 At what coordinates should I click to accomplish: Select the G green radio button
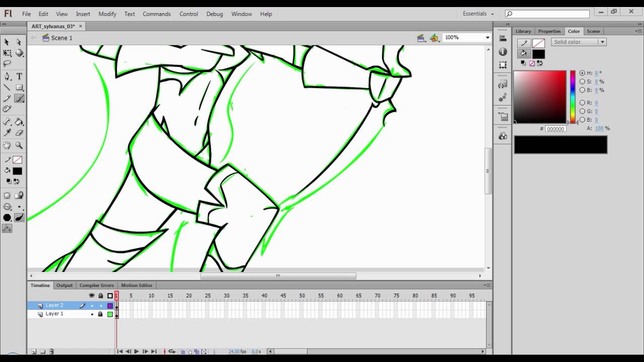[x=583, y=111]
